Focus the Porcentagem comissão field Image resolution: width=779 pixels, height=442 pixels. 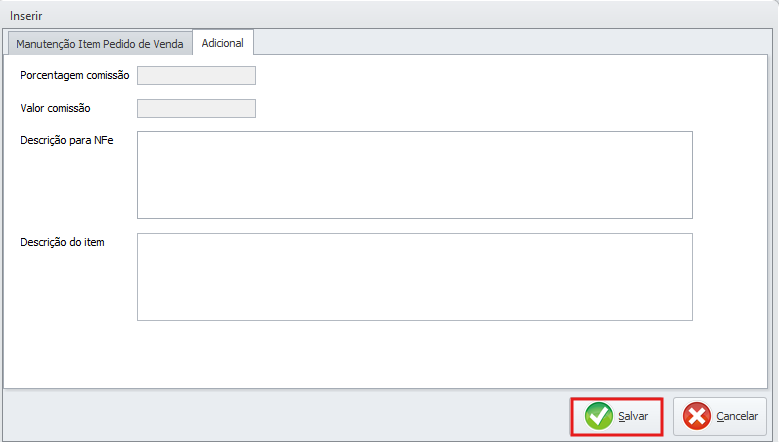tap(196, 75)
